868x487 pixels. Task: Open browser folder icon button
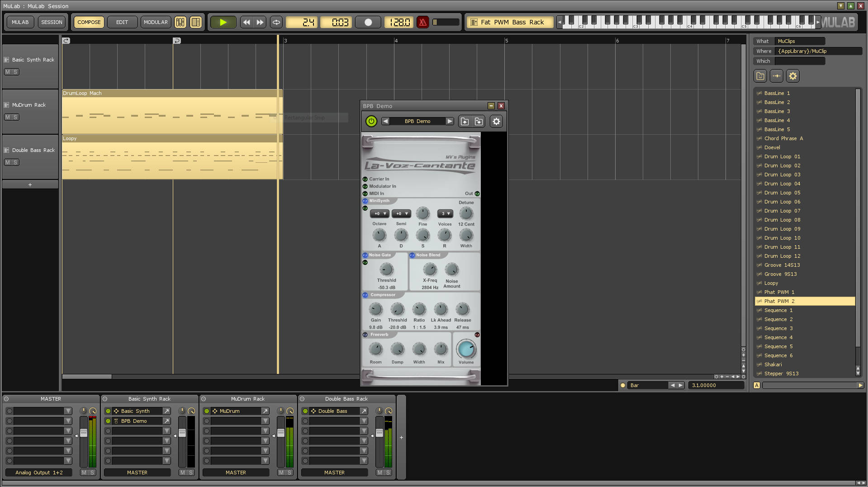[x=760, y=76]
